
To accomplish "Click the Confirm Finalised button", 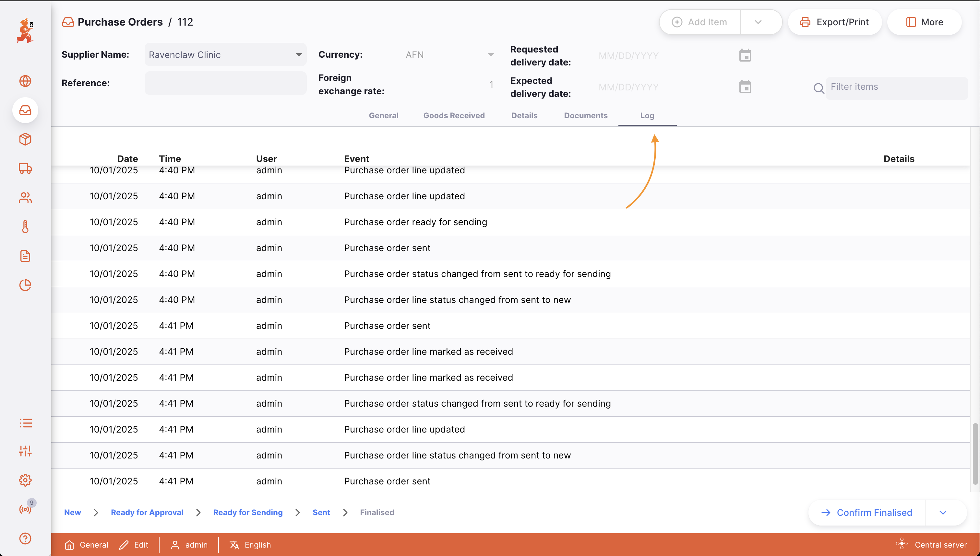I will click(x=866, y=513).
